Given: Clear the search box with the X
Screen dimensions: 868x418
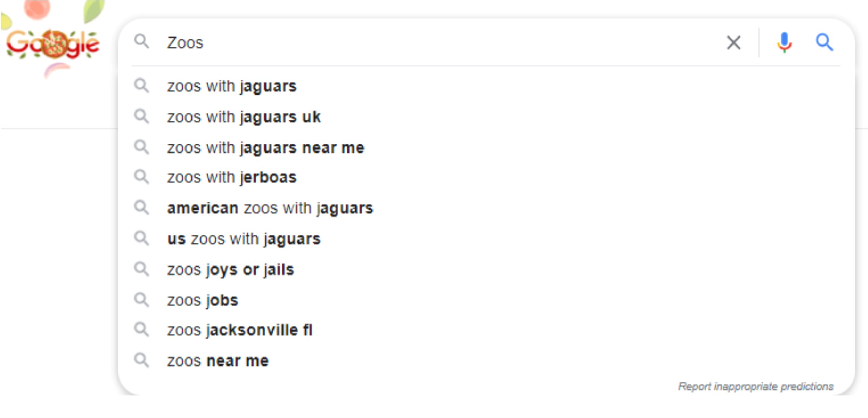Looking at the screenshot, I should click(733, 43).
